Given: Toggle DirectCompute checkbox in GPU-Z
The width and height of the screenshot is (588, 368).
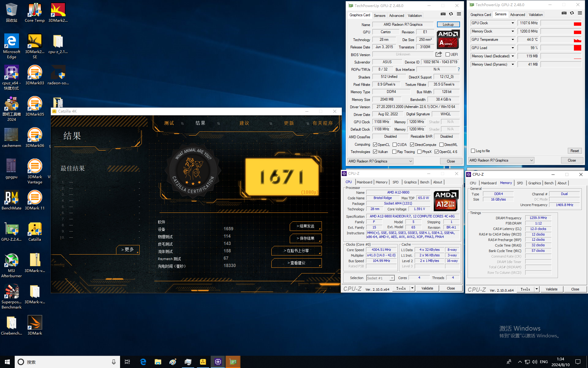Looking at the screenshot, I should tap(412, 145).
